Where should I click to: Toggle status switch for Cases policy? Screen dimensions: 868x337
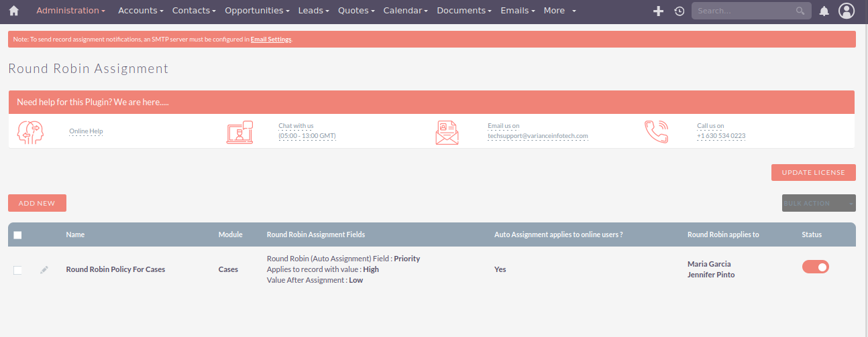(815, 267)
